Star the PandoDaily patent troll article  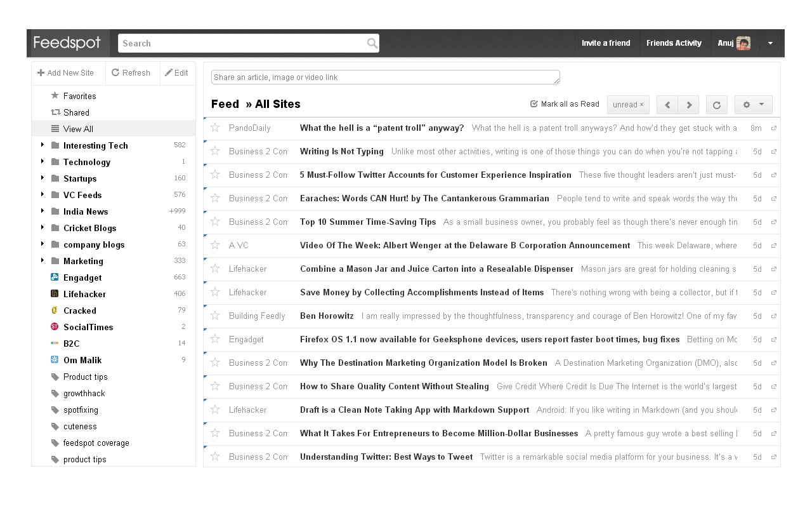point(215,128)
